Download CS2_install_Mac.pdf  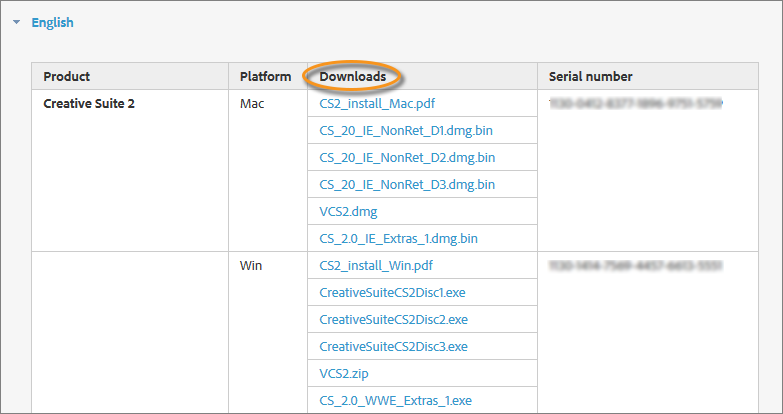[377, 104]
